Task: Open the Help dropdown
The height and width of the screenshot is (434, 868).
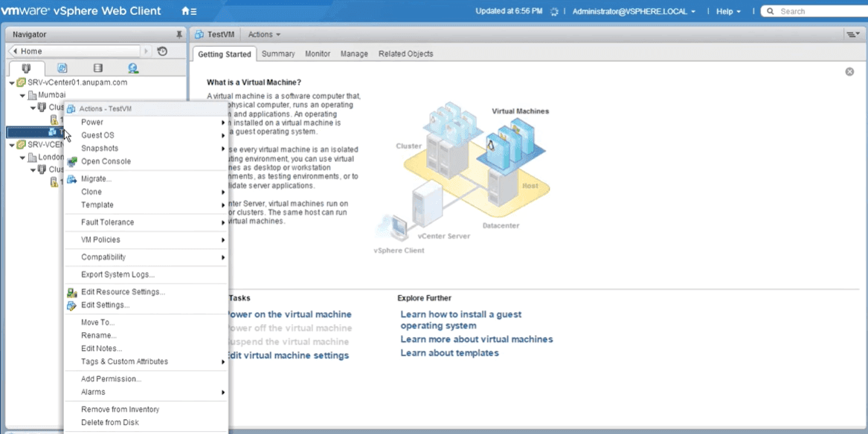Action: pyautogui.click(x=728, y=11)
